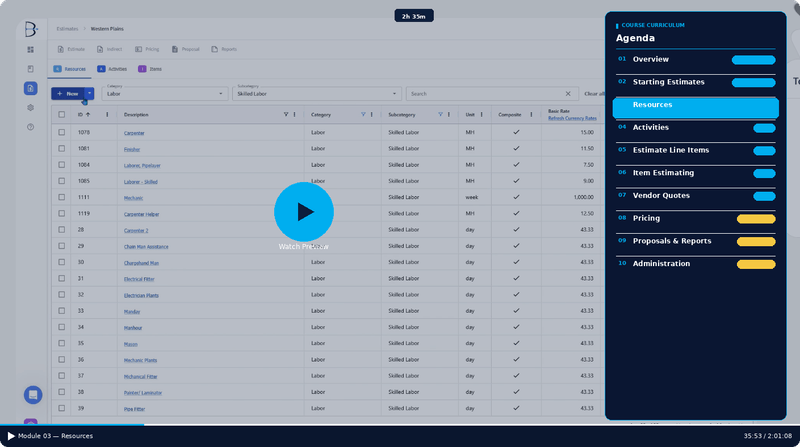Switch to the Resources tab
Screen dimensions: 800x447
(x=70, y=69)
